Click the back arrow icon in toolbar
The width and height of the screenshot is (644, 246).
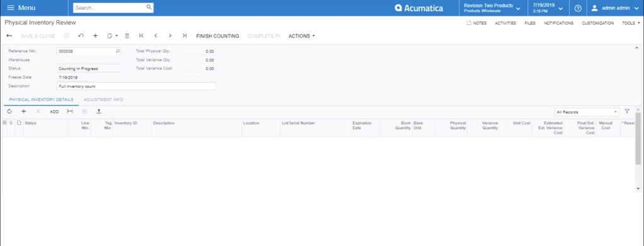9,36
